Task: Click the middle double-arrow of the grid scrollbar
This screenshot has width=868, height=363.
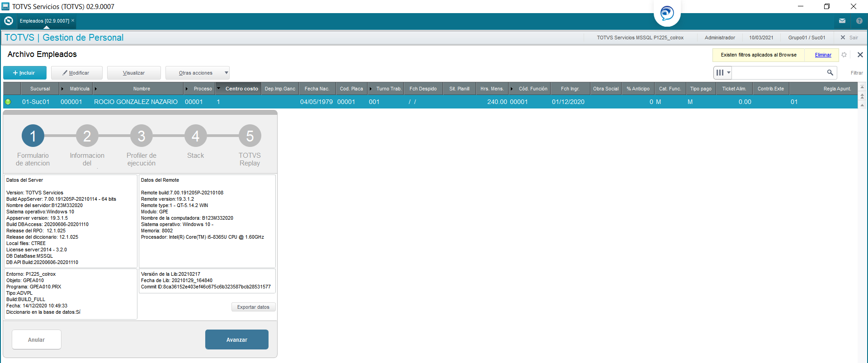Action: point(862,96)
